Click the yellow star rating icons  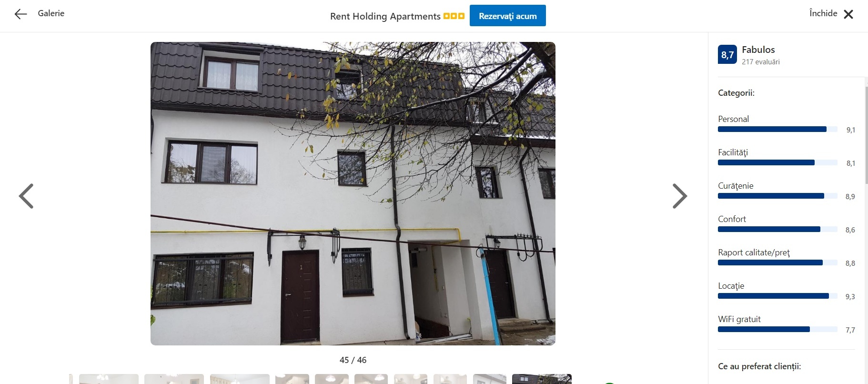(x=454, y=16)
